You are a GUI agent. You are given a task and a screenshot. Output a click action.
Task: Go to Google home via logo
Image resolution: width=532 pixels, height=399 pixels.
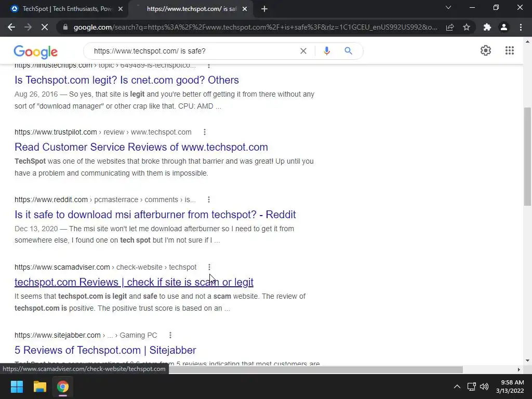pos(36,52)
